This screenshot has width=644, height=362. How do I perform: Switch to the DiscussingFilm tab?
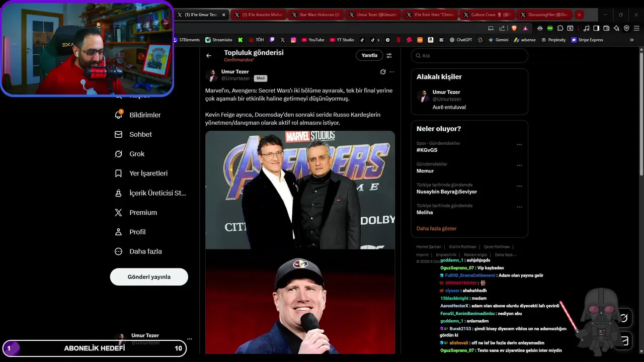(x=545, y=15)
